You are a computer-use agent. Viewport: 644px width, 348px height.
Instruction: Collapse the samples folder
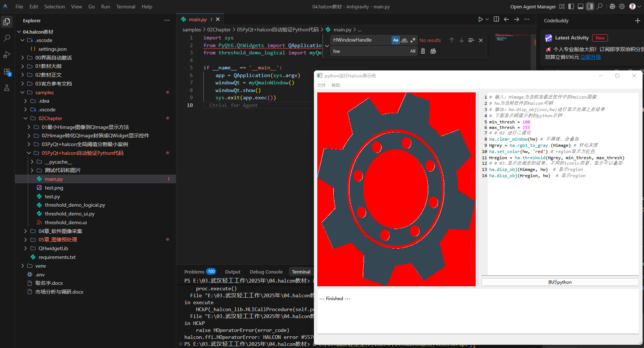point(23,92)
